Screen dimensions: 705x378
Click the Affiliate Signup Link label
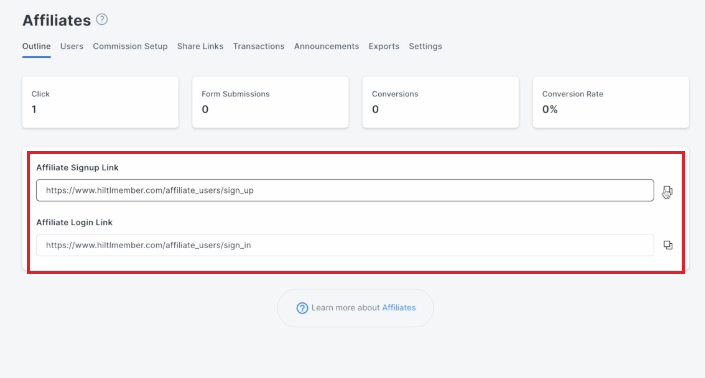[77, 167]
